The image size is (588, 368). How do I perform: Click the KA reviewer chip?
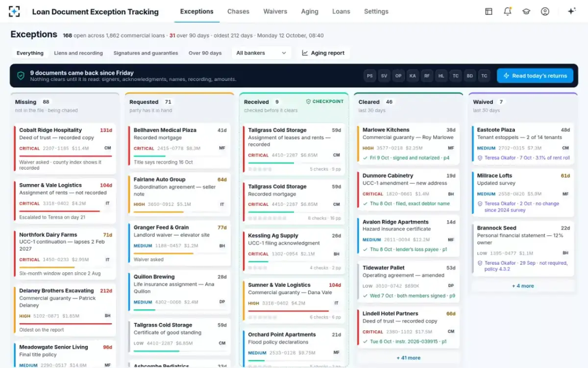click(x=413, y=76)
